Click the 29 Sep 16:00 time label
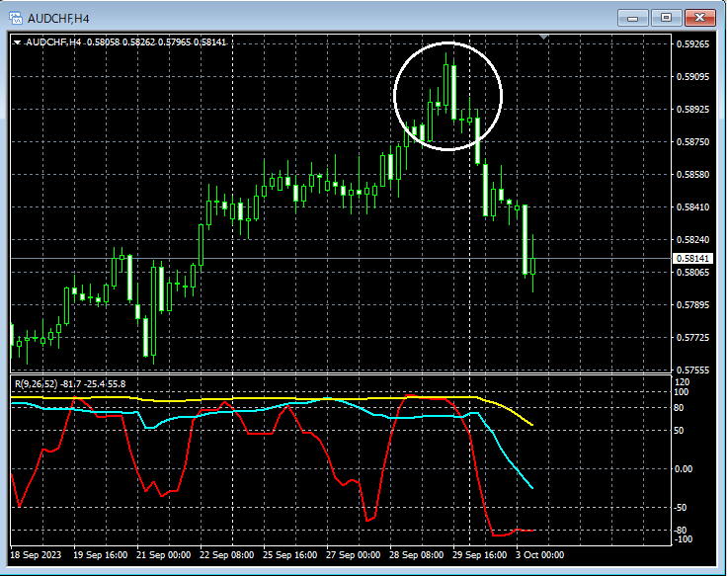The width and height of the screenshot is (728, 576). click(479, 555)
